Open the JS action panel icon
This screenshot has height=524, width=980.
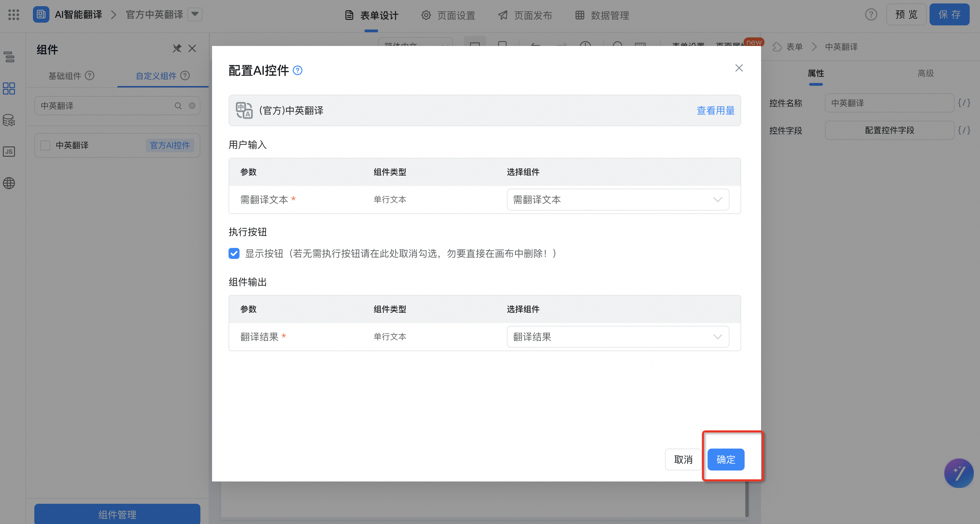(9, 152)
